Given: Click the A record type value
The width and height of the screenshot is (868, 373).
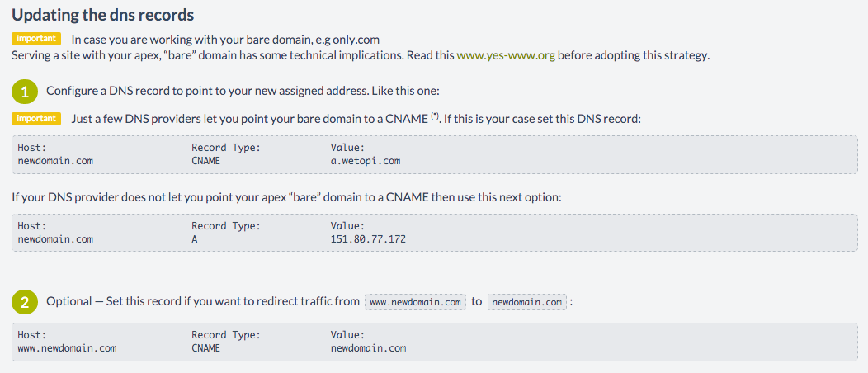Looking at the screenshot, I should tap(194, 239).
